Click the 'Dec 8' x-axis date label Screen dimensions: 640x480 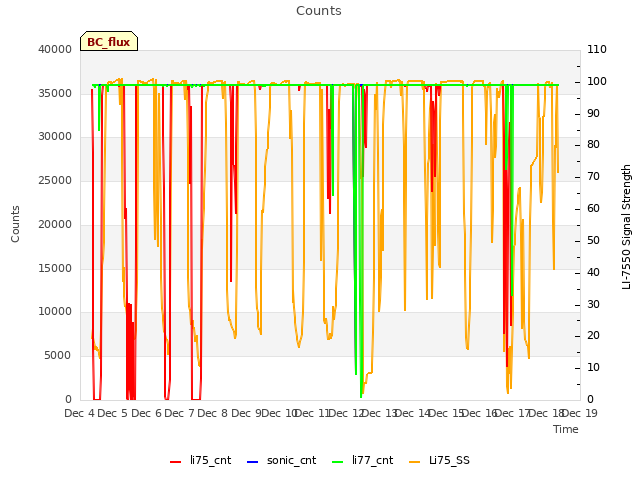(x=212, y=413)
